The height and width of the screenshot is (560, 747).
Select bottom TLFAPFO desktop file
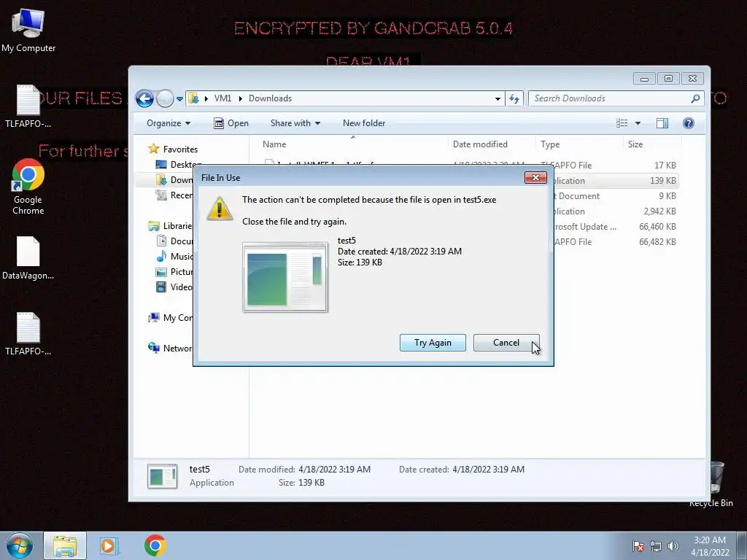28,334
